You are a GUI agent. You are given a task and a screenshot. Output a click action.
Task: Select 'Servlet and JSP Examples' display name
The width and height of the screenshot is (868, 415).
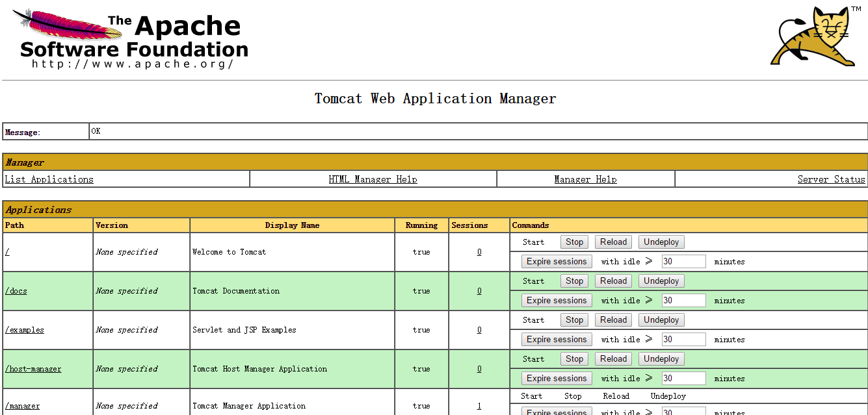click(x=244, y=330)
